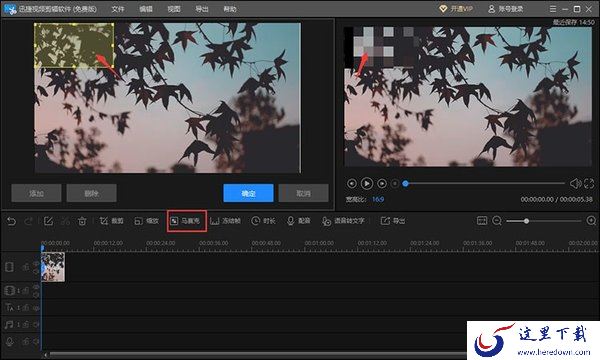Open the 编辑 Edit menu

(x=146, y=9)
